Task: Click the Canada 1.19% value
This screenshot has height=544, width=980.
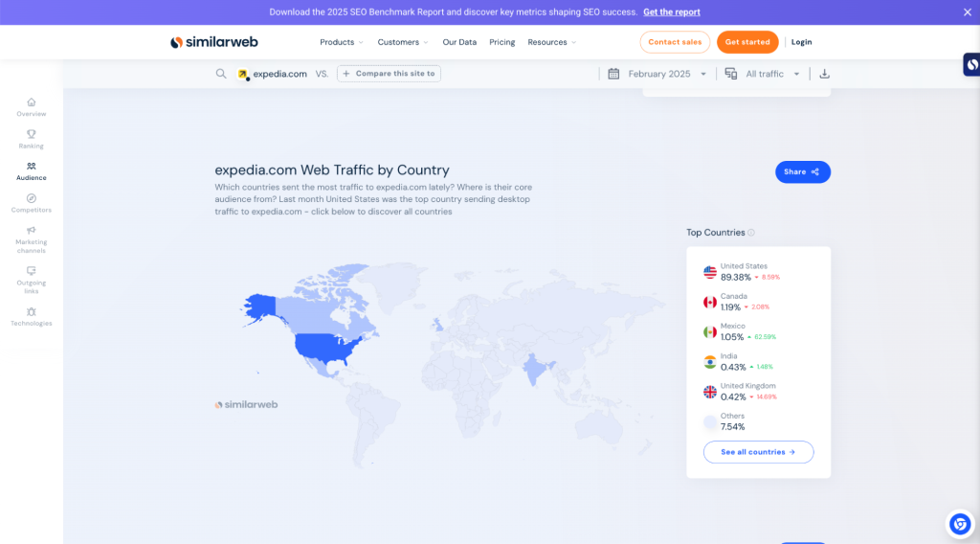Action: (730, 307)
